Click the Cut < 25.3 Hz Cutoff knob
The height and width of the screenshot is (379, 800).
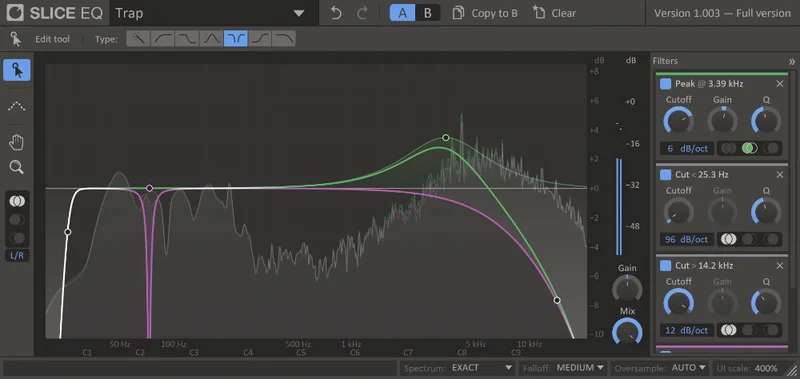[678, 212]
